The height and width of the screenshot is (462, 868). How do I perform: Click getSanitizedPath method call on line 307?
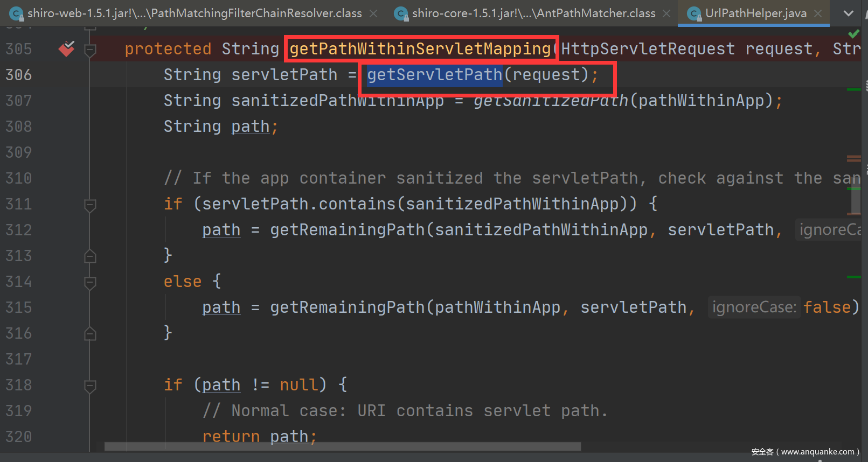click(x=551, y=101)
